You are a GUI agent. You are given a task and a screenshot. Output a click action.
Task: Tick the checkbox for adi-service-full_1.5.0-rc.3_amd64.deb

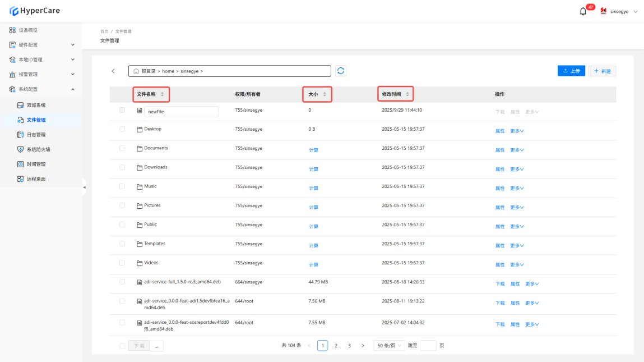[122, 282]
